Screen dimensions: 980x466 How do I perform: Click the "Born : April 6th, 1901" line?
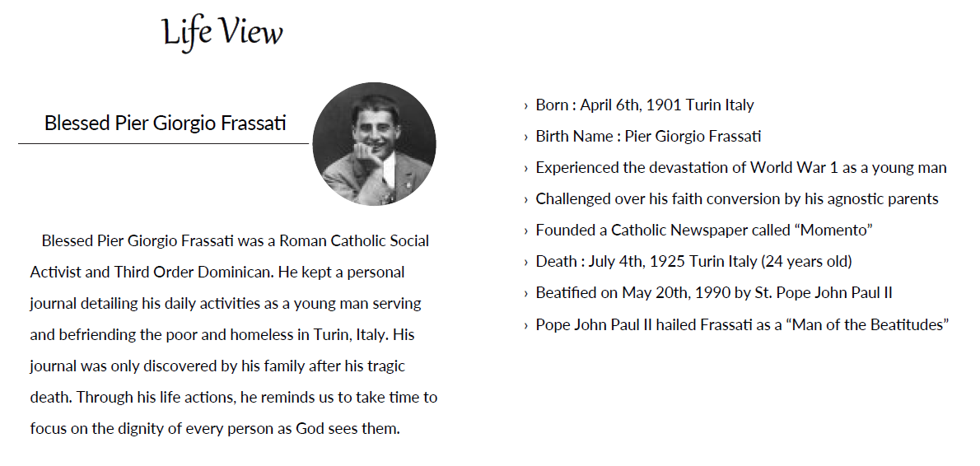[645, 105]
